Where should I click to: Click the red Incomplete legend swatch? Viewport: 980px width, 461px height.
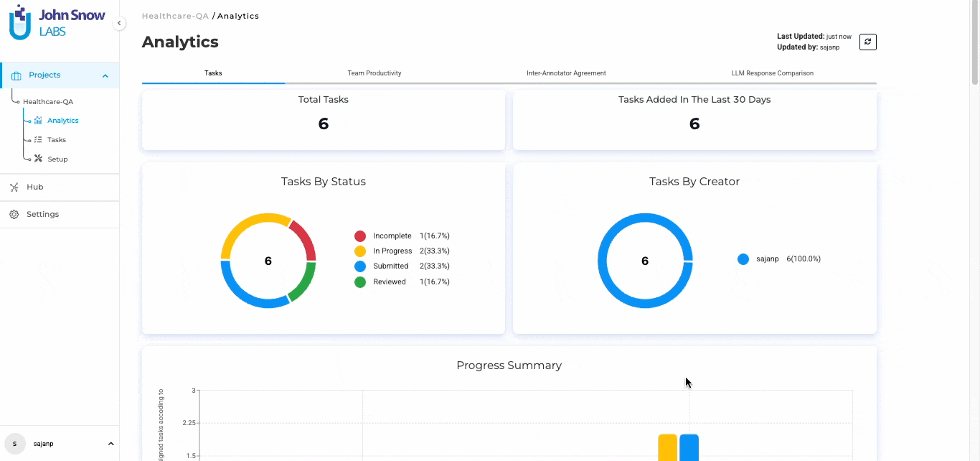click(x=360, y=236)
